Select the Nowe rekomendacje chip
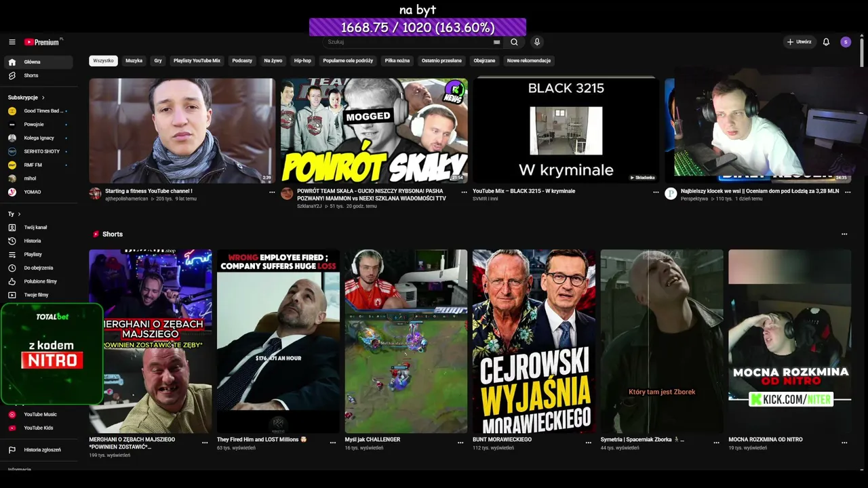This screenshot has width=868, height=488. coord(529,61)
